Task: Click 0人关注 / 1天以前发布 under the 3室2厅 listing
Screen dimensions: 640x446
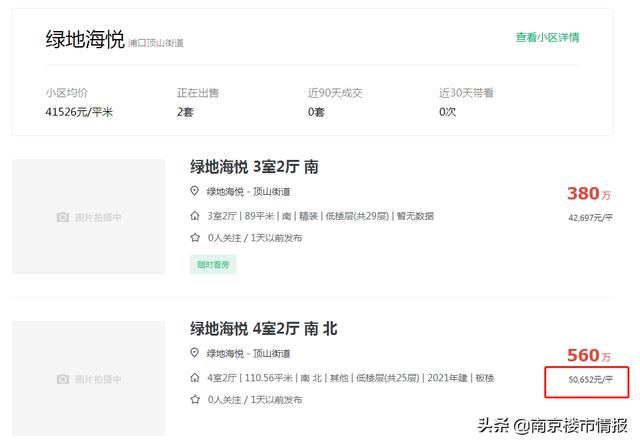Action: tap(255, 237)
